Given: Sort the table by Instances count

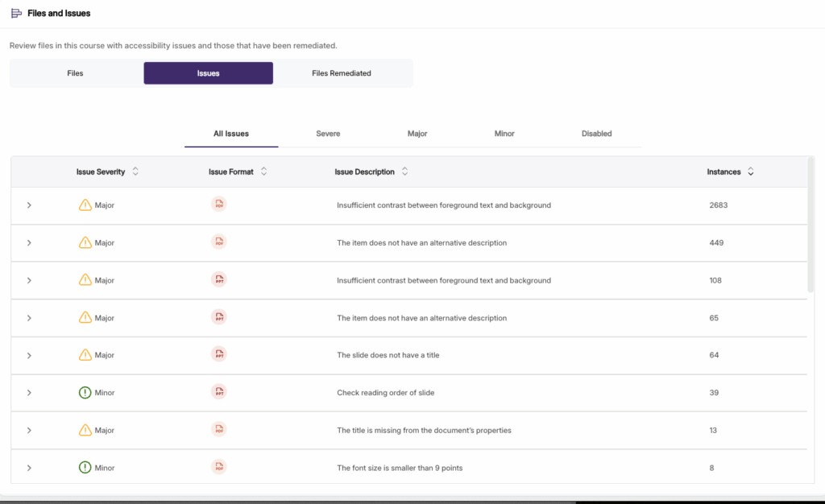Looking at the screenshot, I should click(750, 171).
